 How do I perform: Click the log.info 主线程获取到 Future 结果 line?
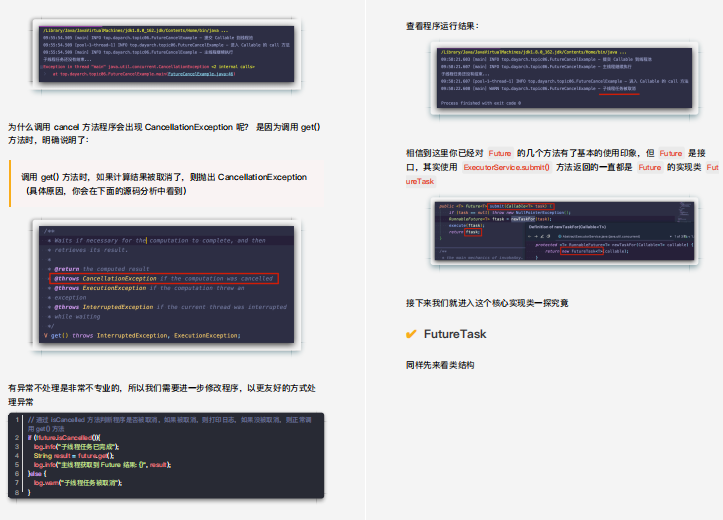point(102,465)
